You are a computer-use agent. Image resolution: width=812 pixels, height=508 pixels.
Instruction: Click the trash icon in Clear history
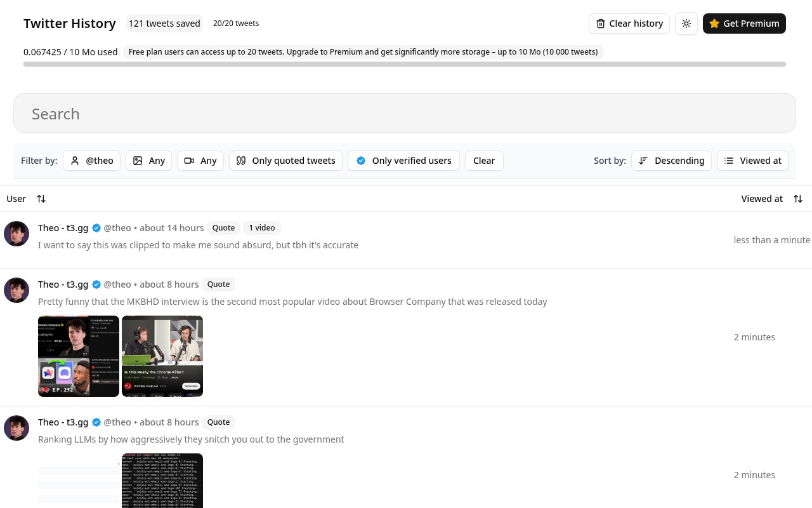[x=601, y=23]
